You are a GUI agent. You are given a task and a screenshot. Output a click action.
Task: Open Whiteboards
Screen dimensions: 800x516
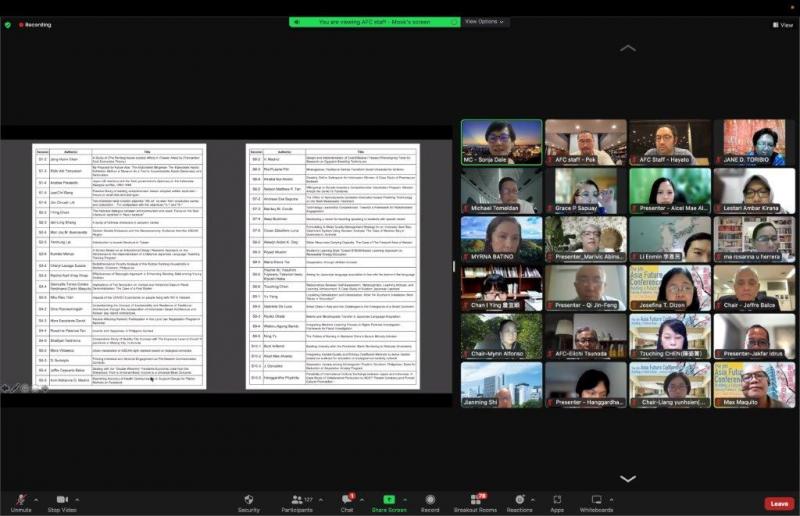596,501
